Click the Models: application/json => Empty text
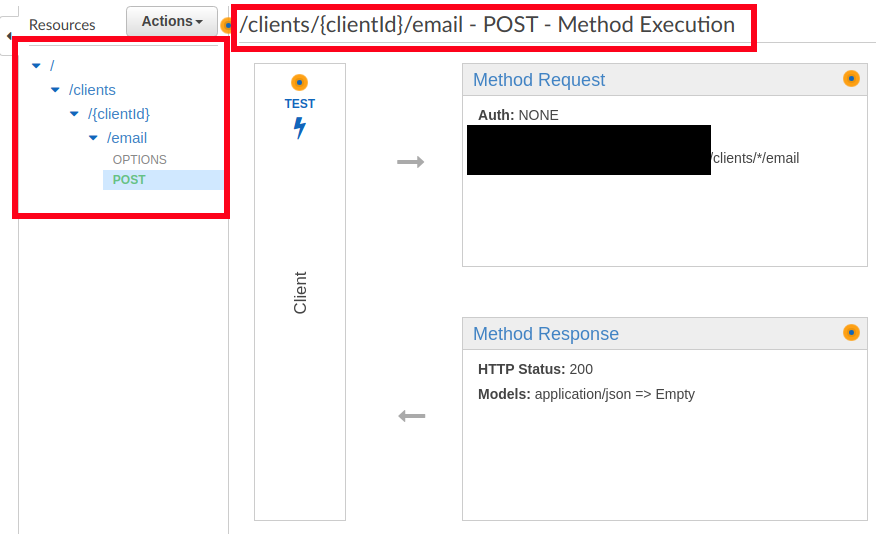The image size is (876, 534). [586, 394]
